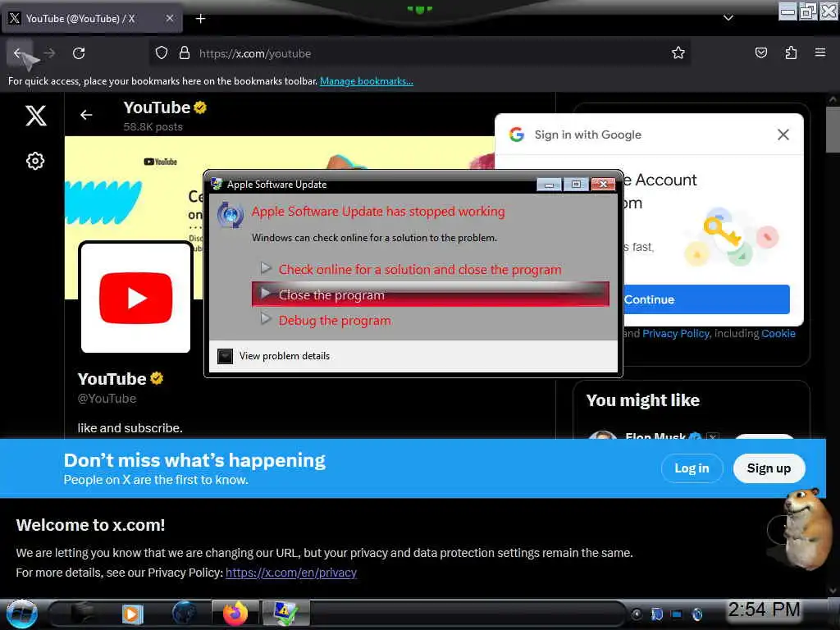Expand View problem details
Screen dimensions: 840x630
click(x=273, y=356)
